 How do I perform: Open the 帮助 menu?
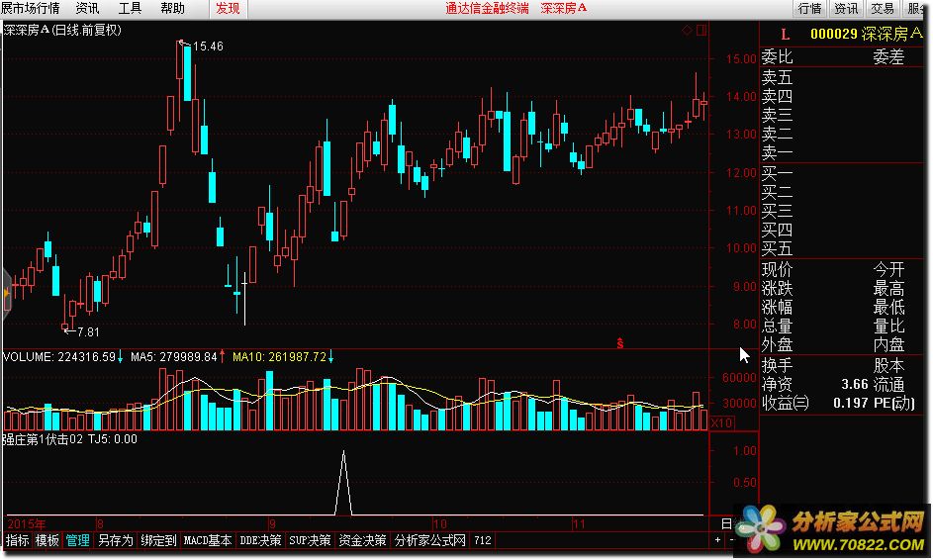tap(172, 8)
